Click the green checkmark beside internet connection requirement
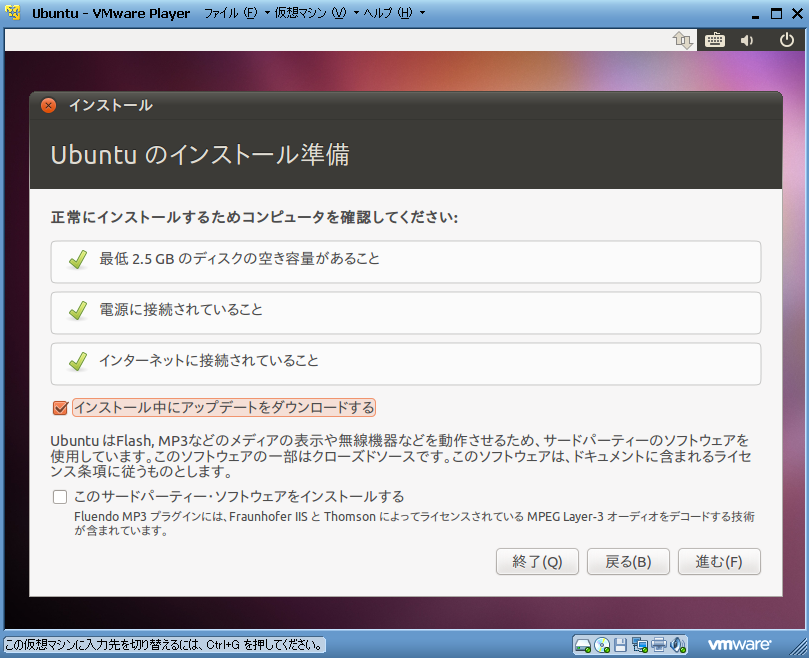Image resolution: width=809 pixels, height=658 pixels. pyautogui.click(x=78, y=361)
